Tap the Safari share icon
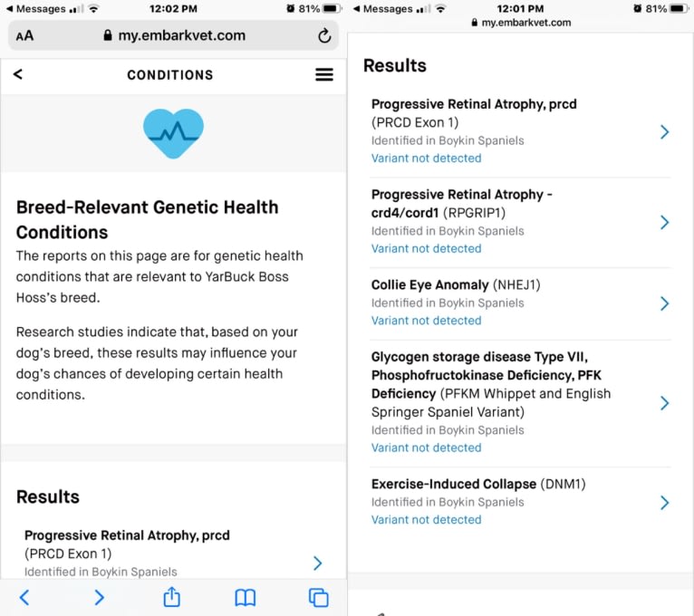Screen dimensions: 694x616 click(x=172, y=597)
